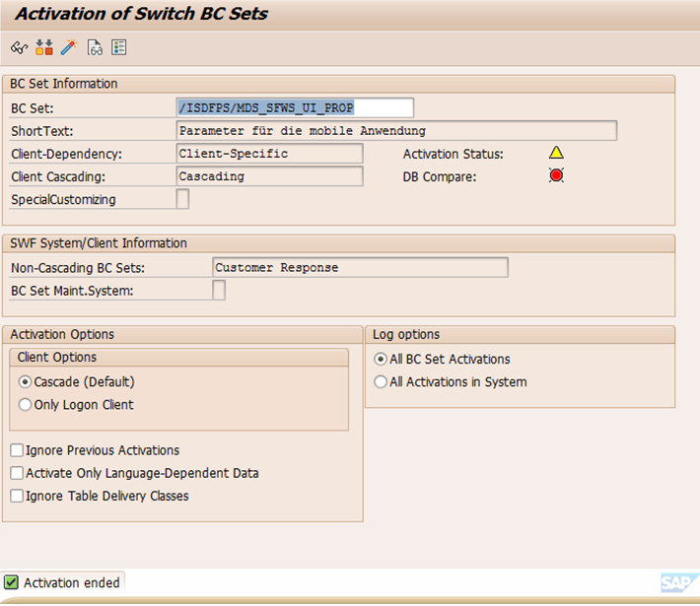
Task: Toggle the SpecialCustomizing checkbox
Action: pos(182,199)
